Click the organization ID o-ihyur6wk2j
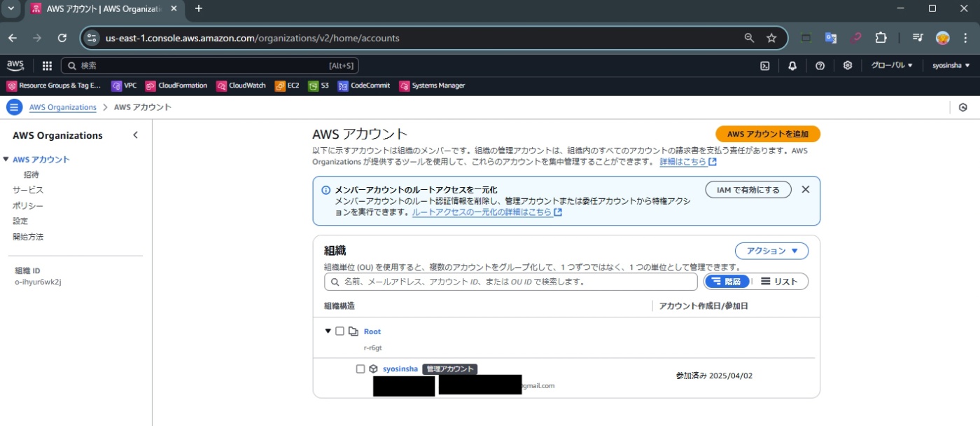The image size is (980, 426). [38, 282]
